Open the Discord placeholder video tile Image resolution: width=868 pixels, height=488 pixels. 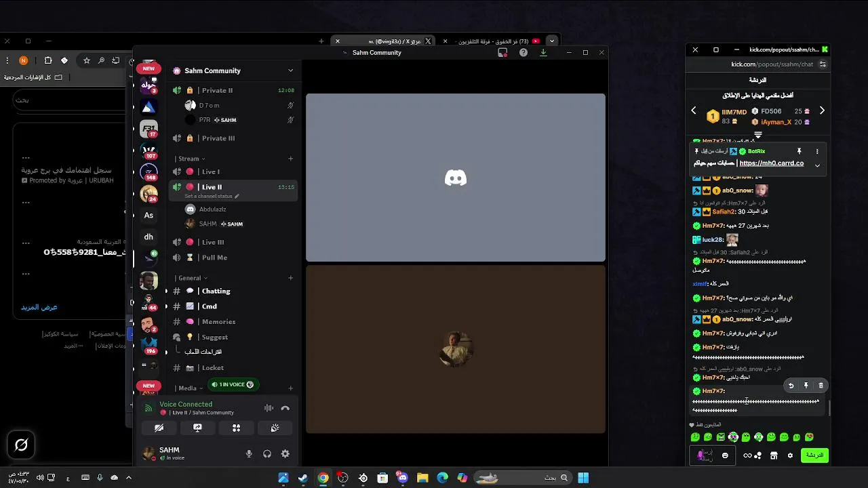tap(456, 178)
